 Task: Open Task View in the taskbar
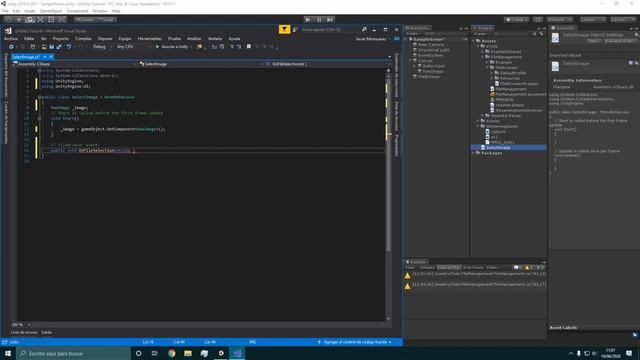(155, 353)
